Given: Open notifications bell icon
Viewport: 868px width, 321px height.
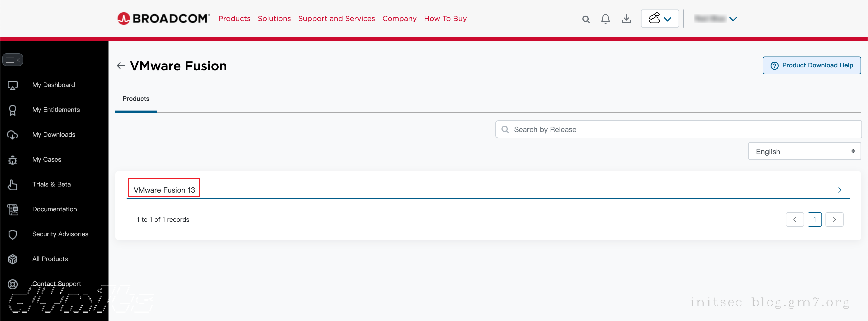Looking at the screenshot, I should [x=605, y=19].
